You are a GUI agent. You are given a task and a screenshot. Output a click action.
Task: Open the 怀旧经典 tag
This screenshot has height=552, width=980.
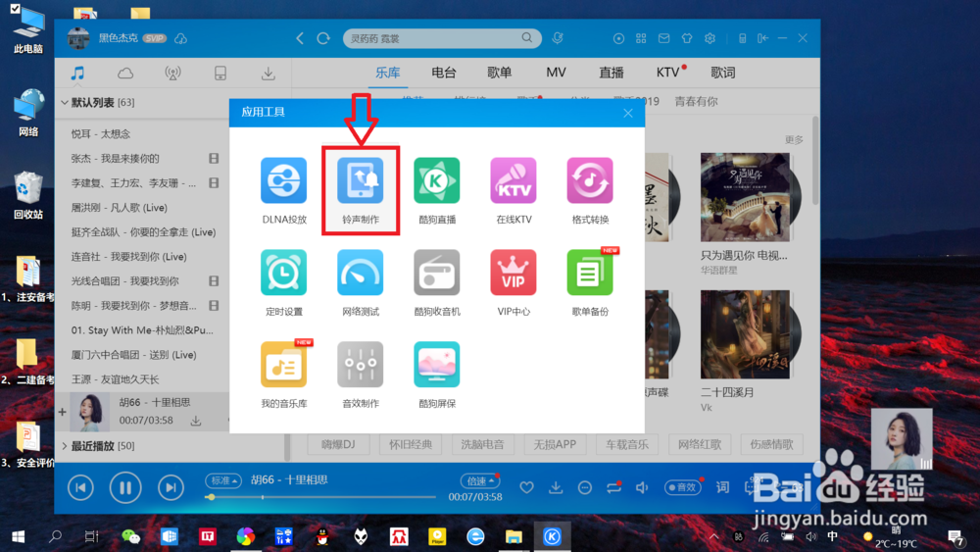[411, 444]
